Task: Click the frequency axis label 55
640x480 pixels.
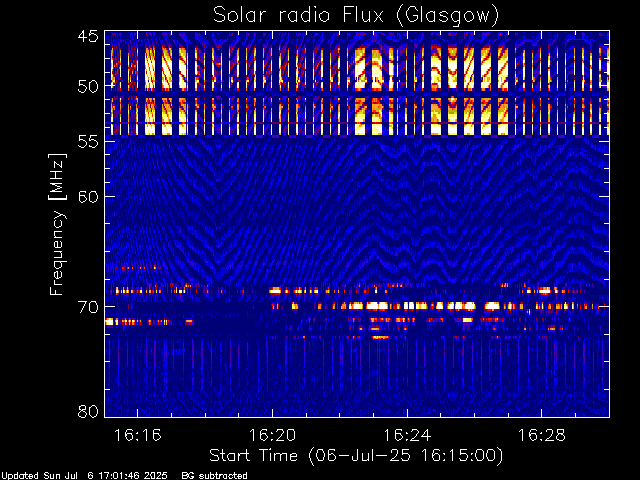Action: tap(88, 142)
